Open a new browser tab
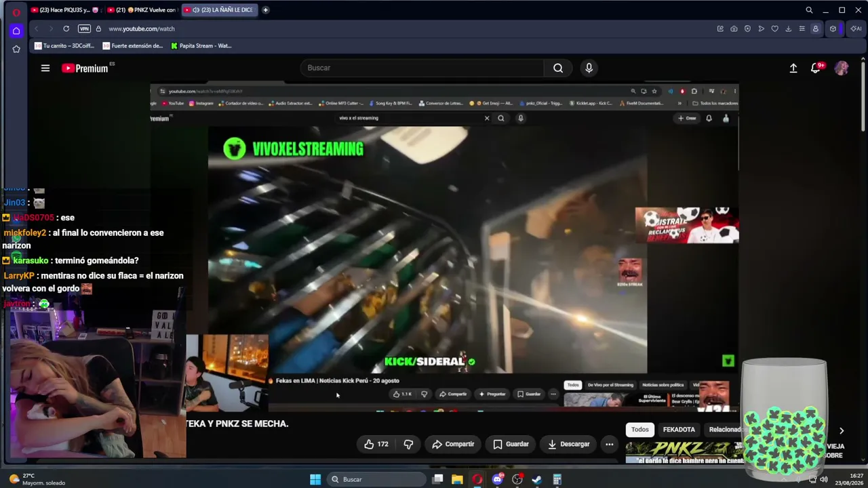868x488 pixels. (x=265, y=10)
